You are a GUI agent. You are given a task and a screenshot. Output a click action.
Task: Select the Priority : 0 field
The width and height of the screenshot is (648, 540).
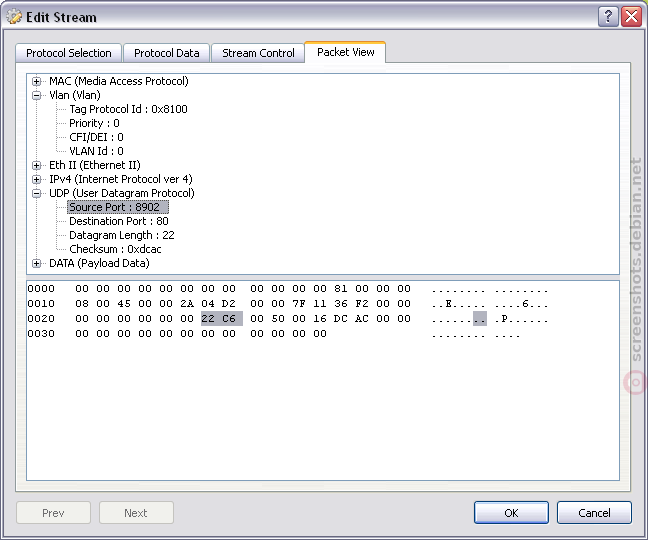point(94,123)
